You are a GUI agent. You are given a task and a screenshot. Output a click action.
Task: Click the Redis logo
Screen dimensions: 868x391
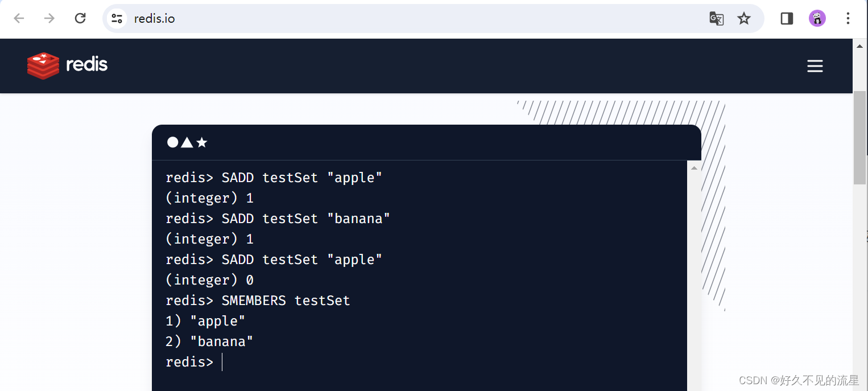pos(67,65)
